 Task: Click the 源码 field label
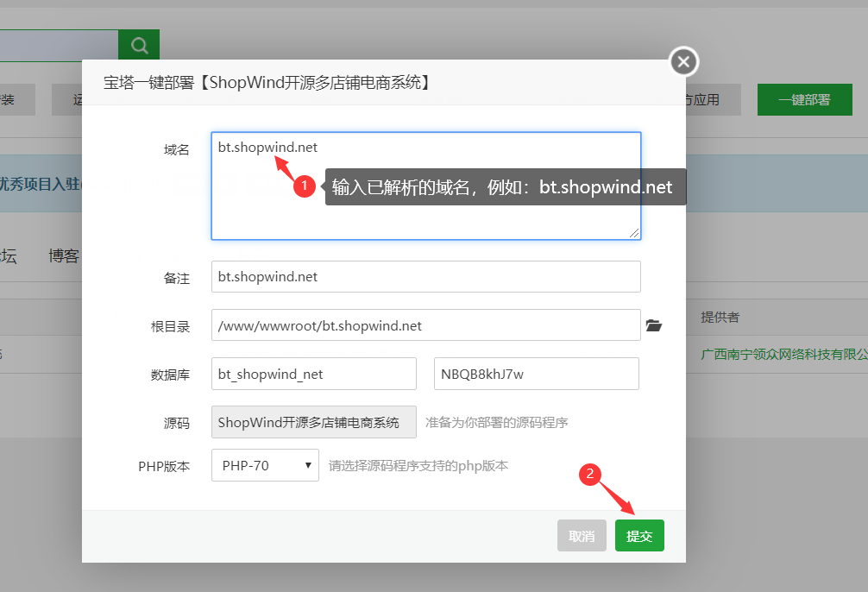click(177, 423)
